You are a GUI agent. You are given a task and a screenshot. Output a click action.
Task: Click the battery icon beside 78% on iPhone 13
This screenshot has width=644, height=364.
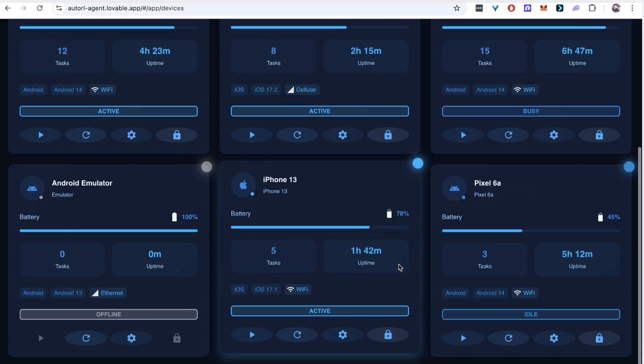coord(389,214)
